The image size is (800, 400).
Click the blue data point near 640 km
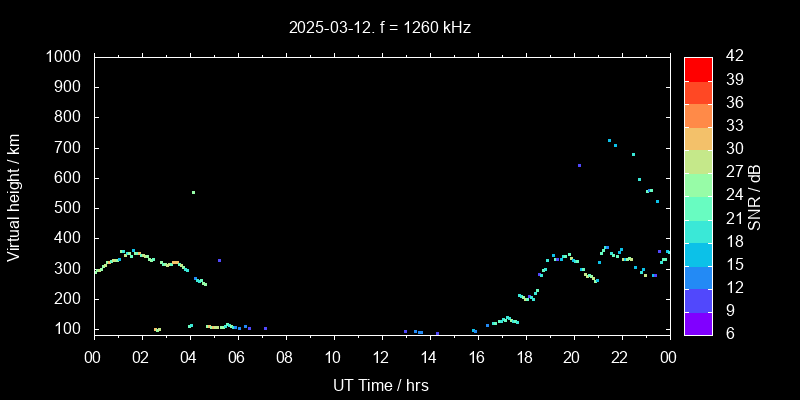[579, 165]
